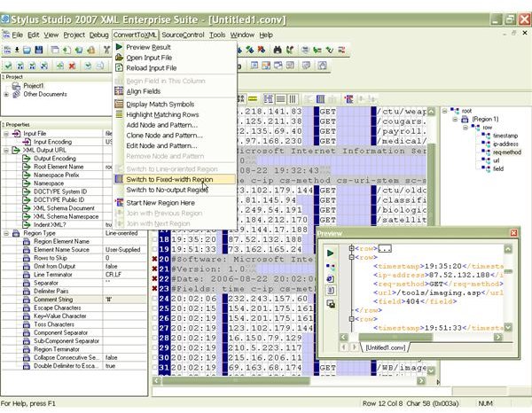Toggle the marker box beside row 18

pos(154,239)
